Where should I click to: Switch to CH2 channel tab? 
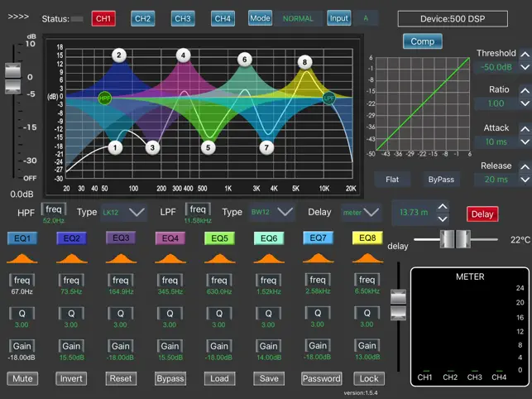(143, 19)
